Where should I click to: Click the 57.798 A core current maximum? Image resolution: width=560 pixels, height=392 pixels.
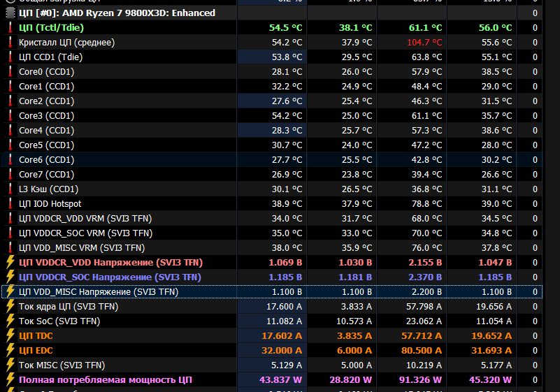(424, 306)
